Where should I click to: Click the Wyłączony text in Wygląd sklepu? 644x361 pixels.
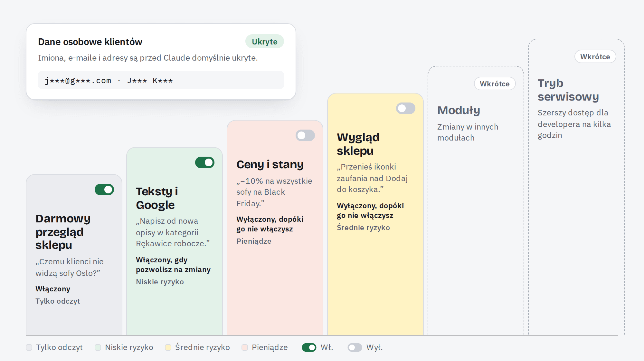pyautogui.click(x=370, y=210)
